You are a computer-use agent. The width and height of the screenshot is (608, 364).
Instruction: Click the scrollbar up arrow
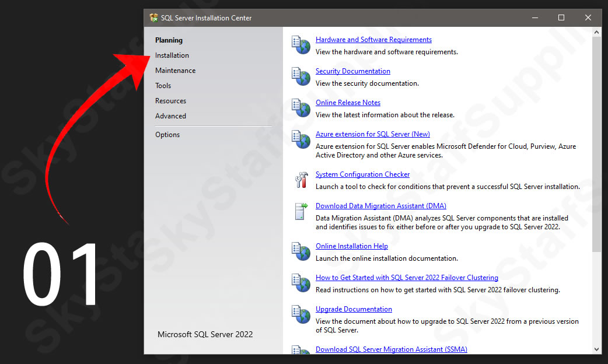point(597,32)
